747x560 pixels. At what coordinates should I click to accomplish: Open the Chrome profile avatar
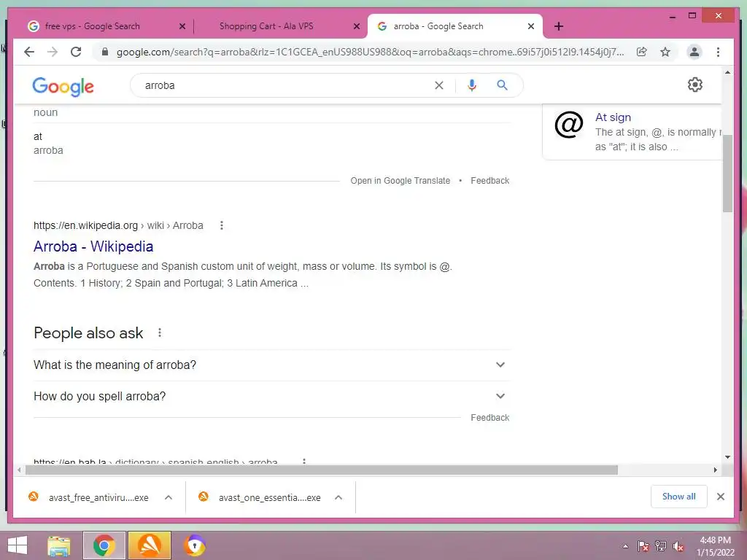click(694, 52)
